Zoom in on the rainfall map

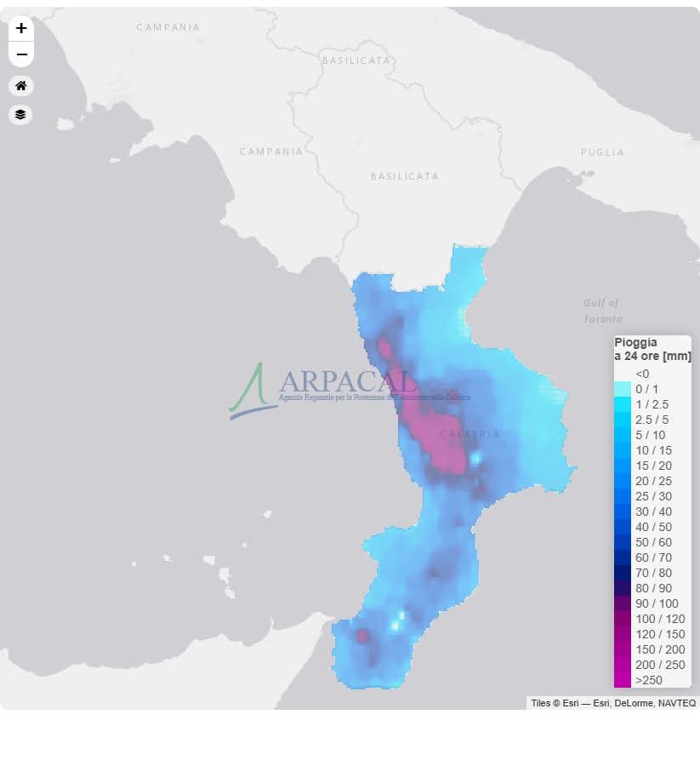[x=21, y=28]
